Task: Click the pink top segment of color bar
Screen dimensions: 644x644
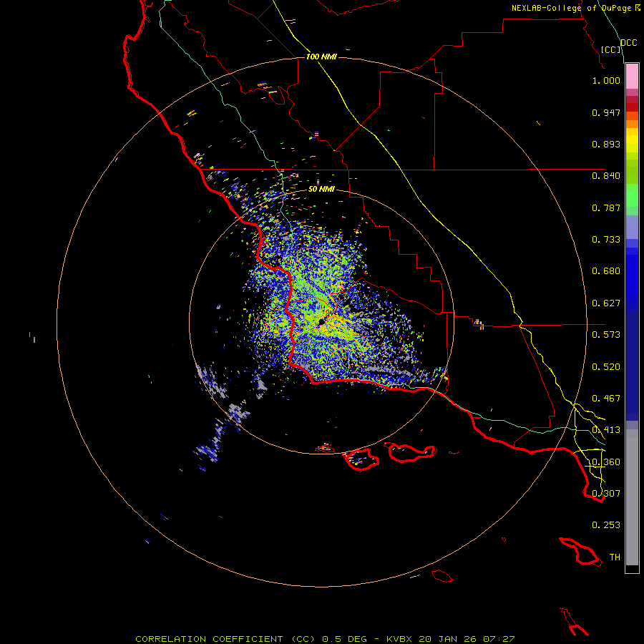Action: tap(632, 77)
